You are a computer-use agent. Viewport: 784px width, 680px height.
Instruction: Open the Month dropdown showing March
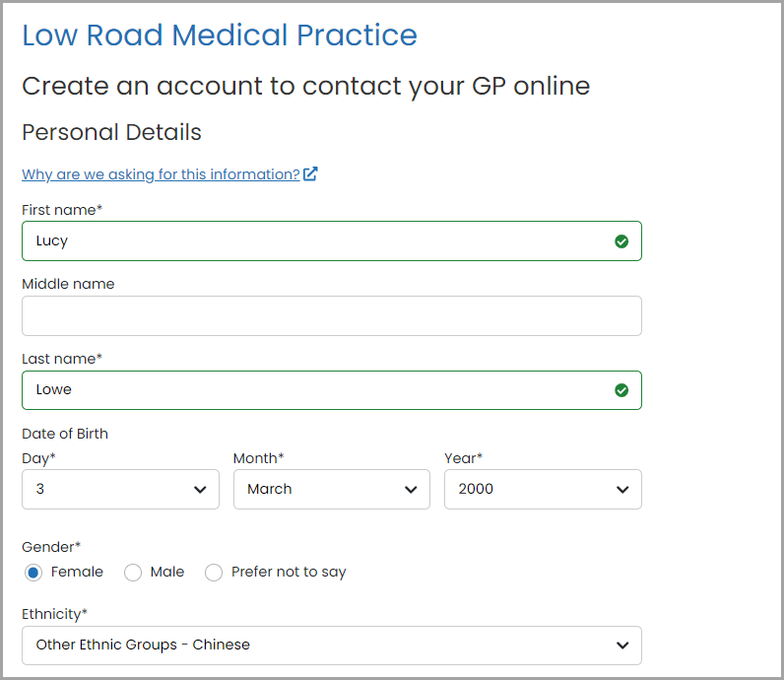pyautogui.click(x=332, y=490)
